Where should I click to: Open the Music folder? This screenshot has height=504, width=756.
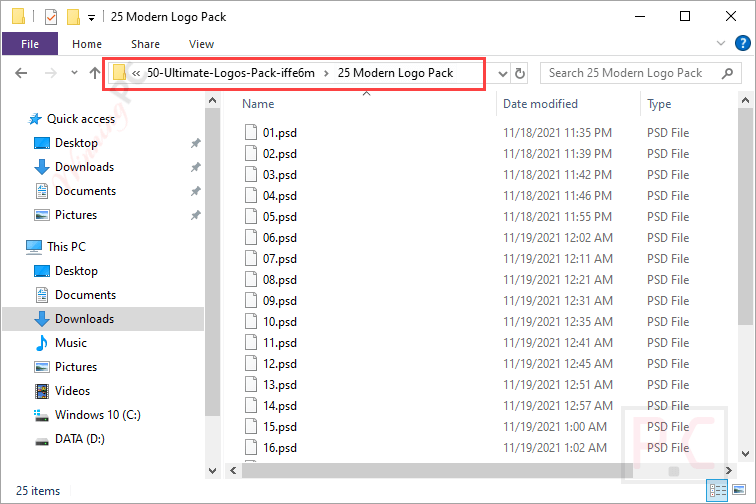[x=70, y=343]
